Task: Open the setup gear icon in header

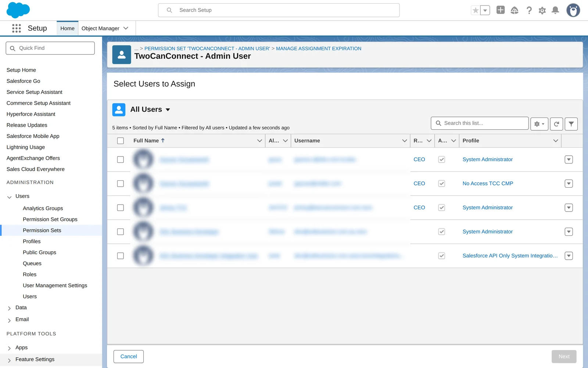Action: [x=542, y=10]
